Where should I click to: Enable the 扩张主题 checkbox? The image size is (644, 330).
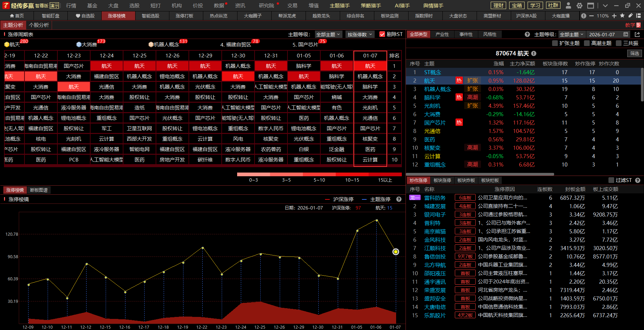click(x=555, y=43)
